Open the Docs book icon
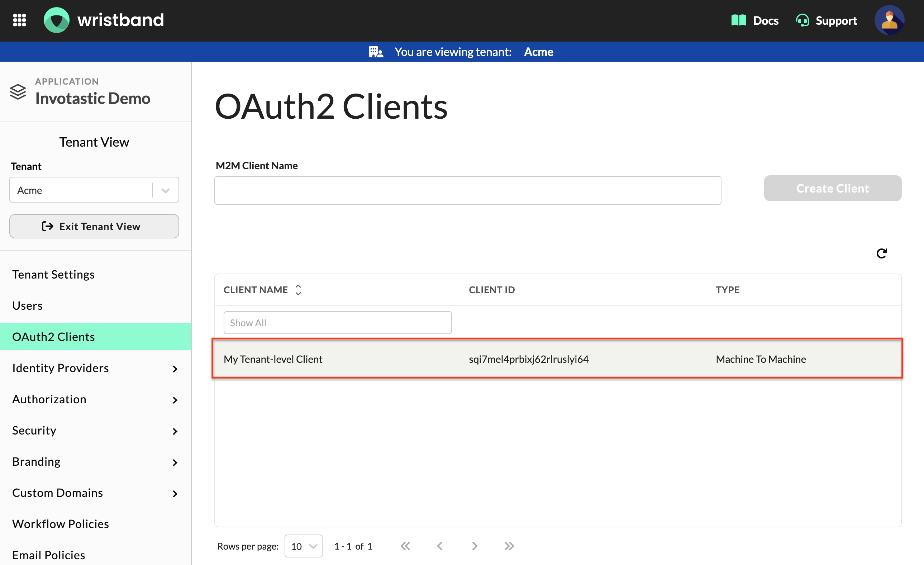 point(738,20)
